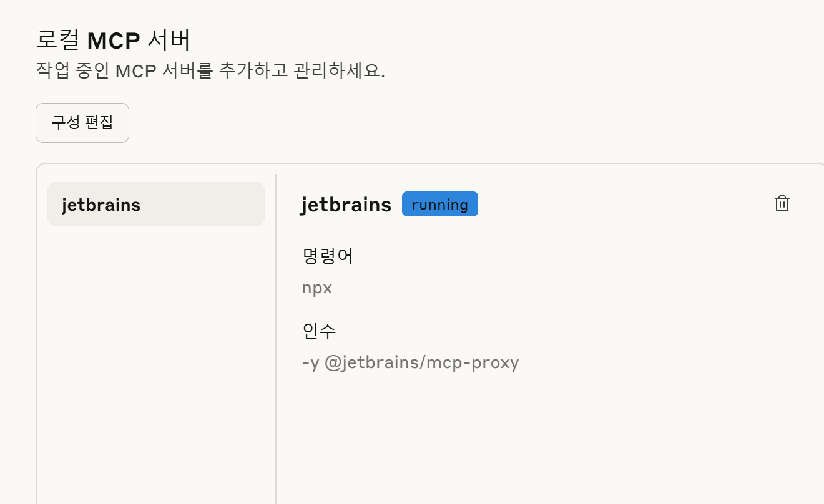Click the blank area under the arguments text

point(549,437)
